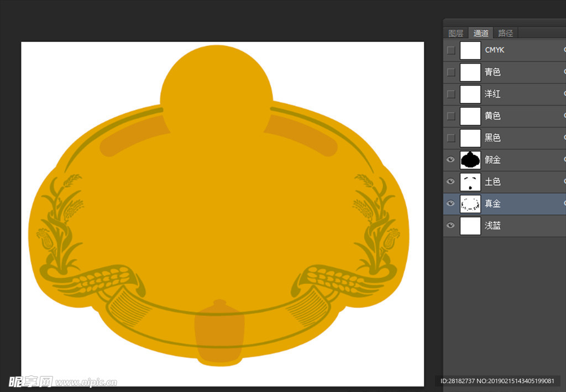Switch to the 图层 tab
The height and width of the screenshot is (392, 566).
[456, 33]
